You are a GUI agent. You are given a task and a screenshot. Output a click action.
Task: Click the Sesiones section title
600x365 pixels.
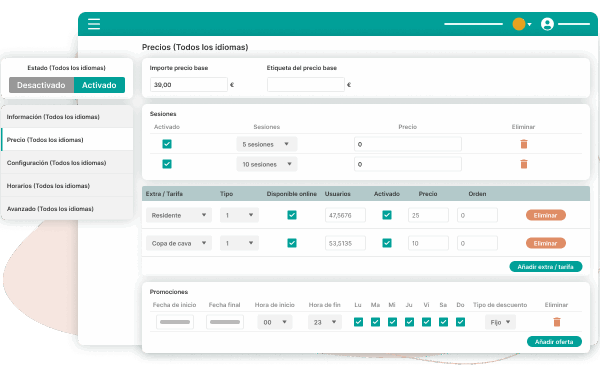(163, 114)
